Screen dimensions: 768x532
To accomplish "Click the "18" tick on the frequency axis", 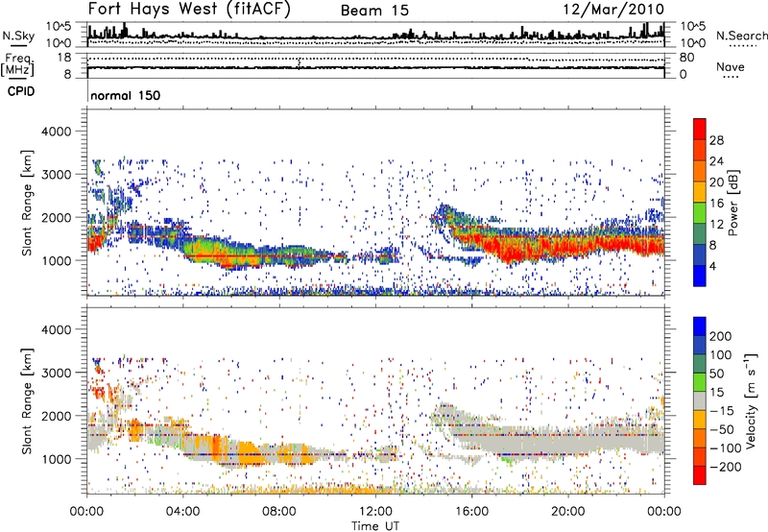I will [64, 58].
